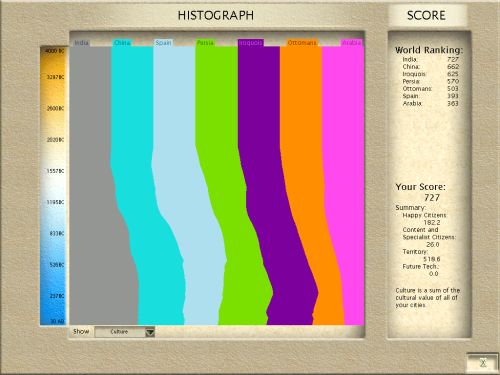Click India entry in World Ranking
This screenshot has height=375, width=500.
430,59
